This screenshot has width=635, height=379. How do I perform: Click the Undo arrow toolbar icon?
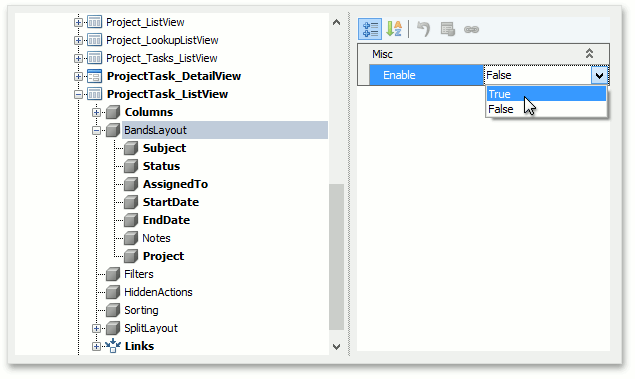tap(423, 29)
